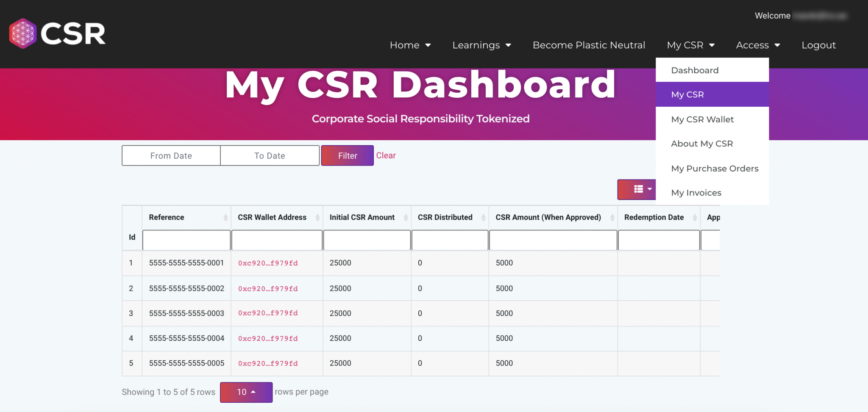Sort the CSR Wallet Address column
868x412 pixels.
(317, 217)
